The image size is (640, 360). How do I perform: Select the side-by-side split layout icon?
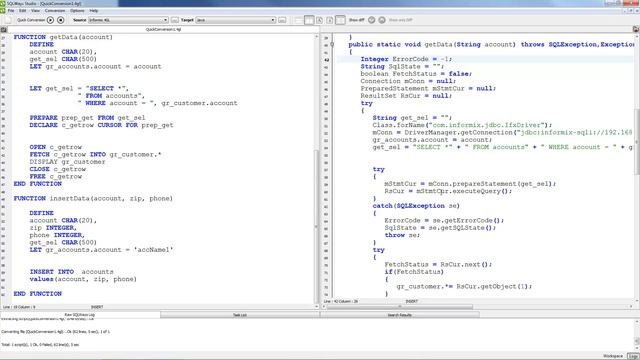(309, 20)
